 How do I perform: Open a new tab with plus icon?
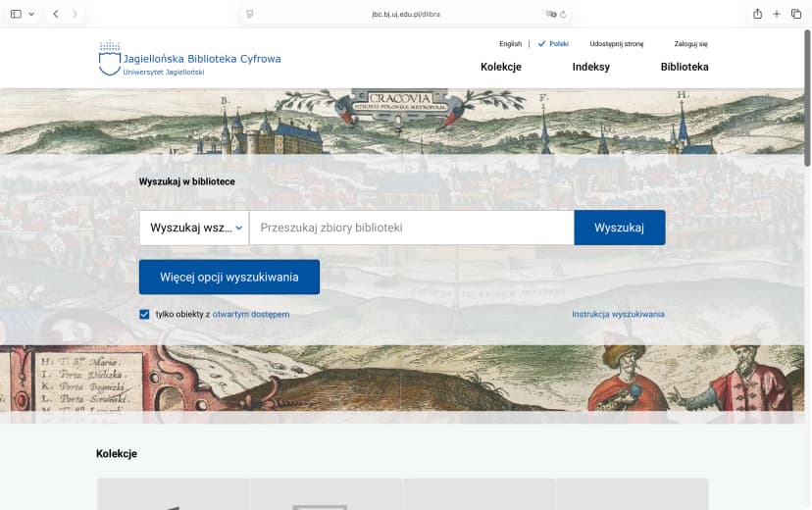coord(777,14)
